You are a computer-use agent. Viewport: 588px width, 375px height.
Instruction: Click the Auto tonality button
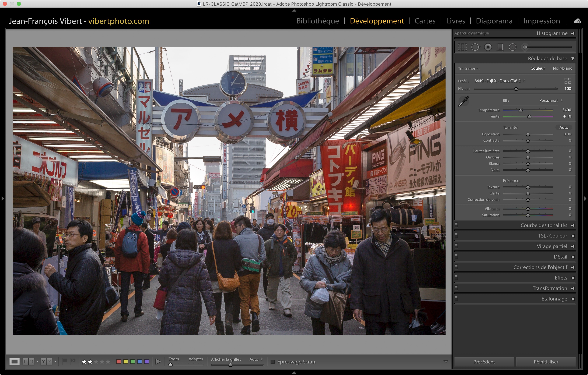563,127
